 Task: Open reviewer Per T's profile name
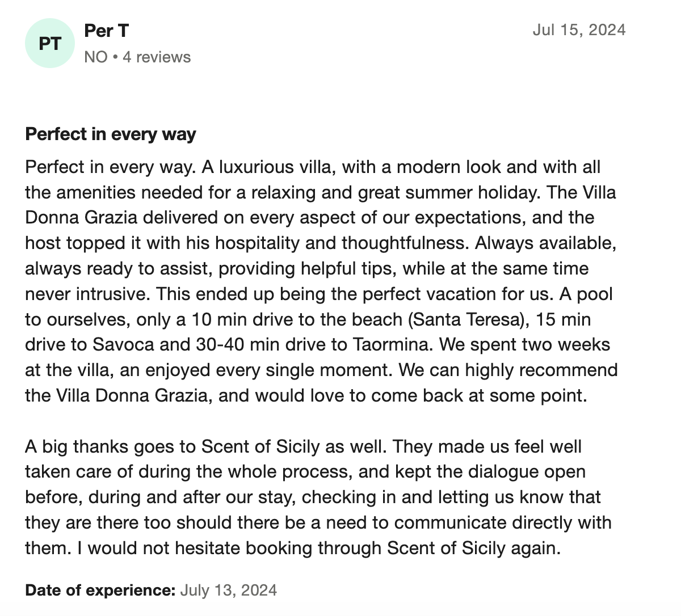click(106, 31)
